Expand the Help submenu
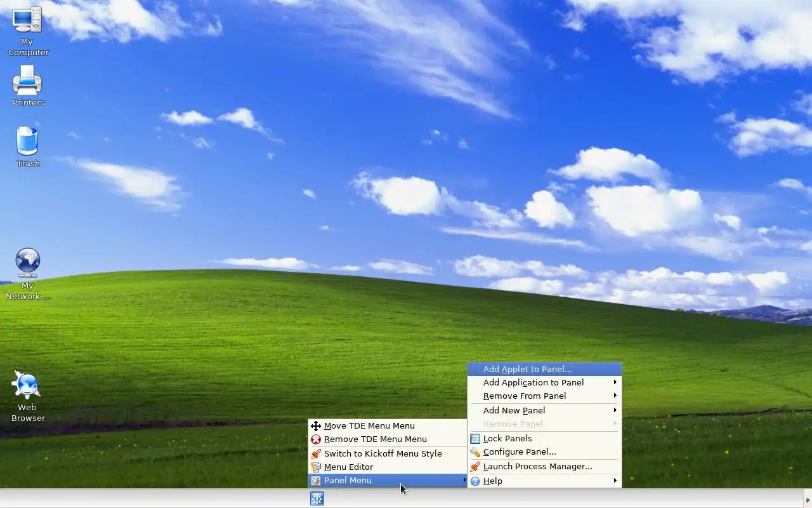Viewport: 812px width, 508px height. pyautogui.click(x=544, y=481)
